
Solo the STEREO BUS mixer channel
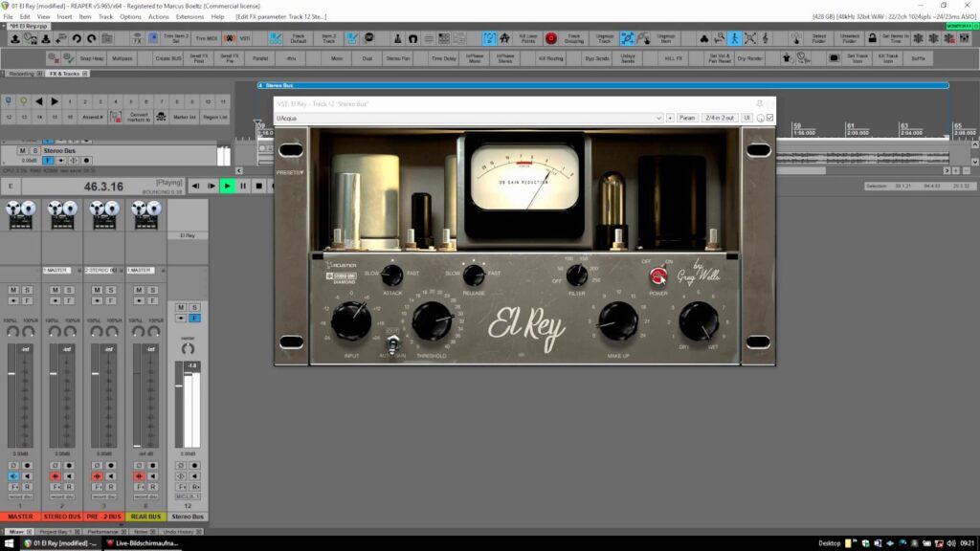click(69, 290)
